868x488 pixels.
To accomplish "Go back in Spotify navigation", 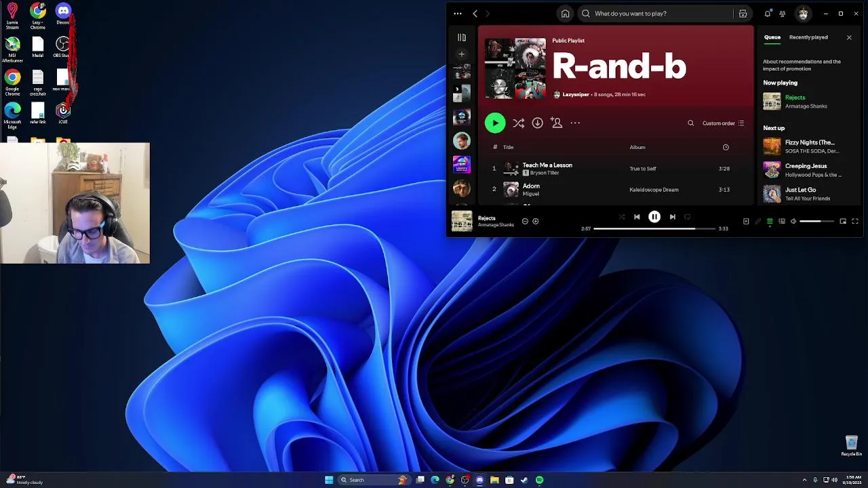I will (x=475, y=14).
